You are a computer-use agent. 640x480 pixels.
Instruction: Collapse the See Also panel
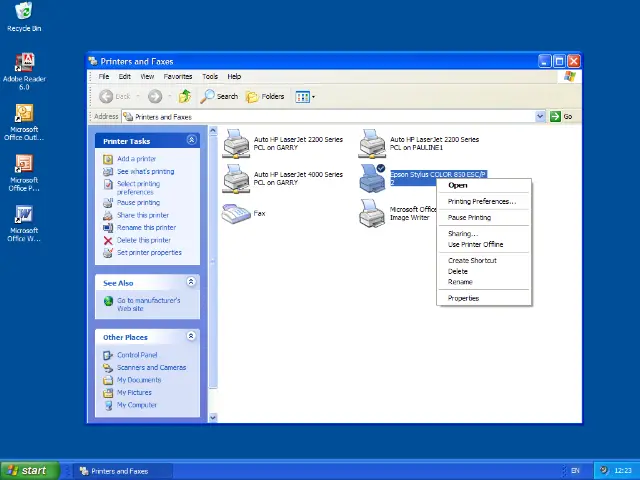(x=191, y=282)
